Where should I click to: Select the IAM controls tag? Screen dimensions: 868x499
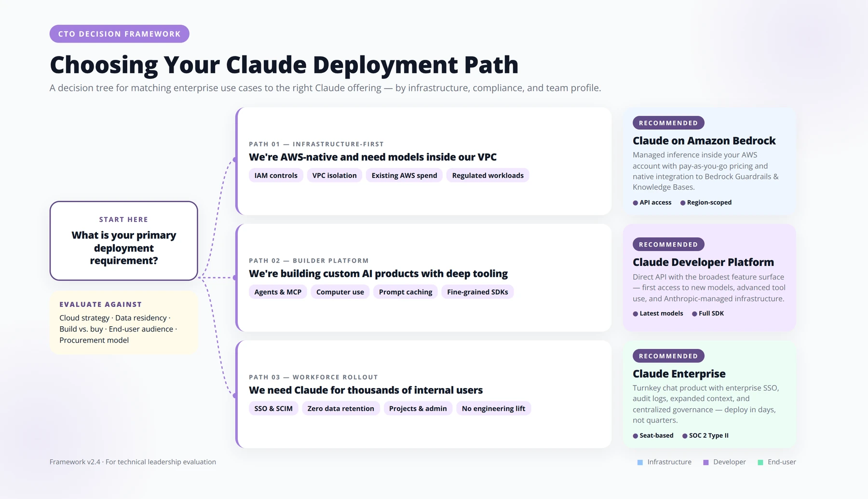[x=276, y=175]
